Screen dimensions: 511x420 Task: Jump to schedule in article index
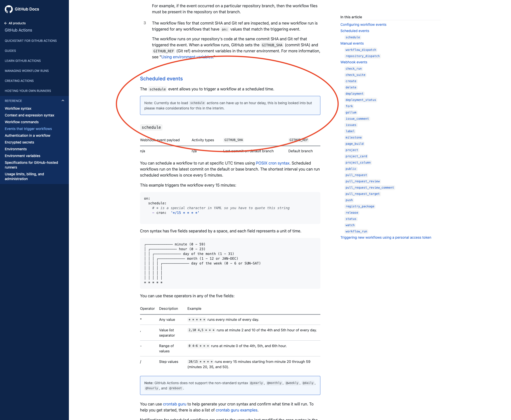[353, 37]
